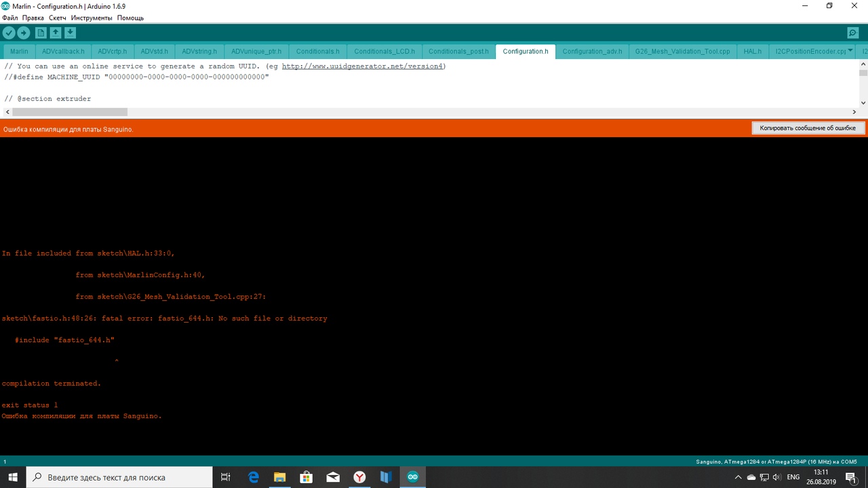Click the editor vertical scrollbar down arrow
Viewport: 868px width, 488px height.
coord(863,103)
